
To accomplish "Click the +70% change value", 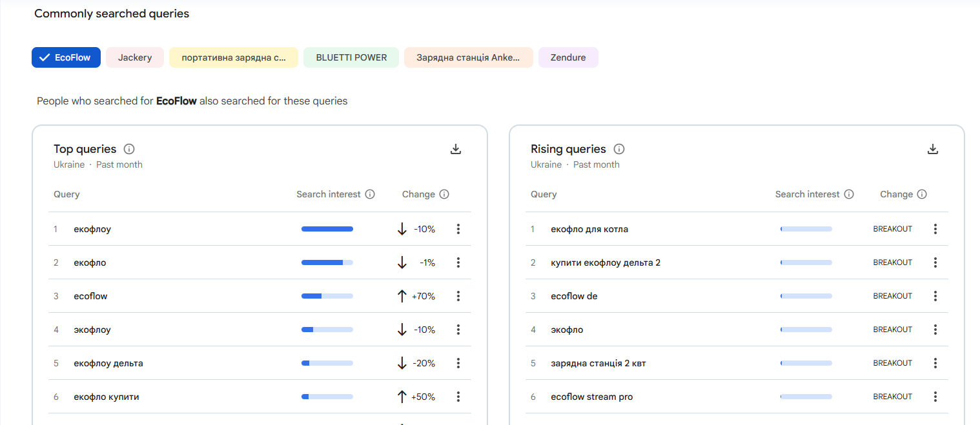I will (424, 296).
